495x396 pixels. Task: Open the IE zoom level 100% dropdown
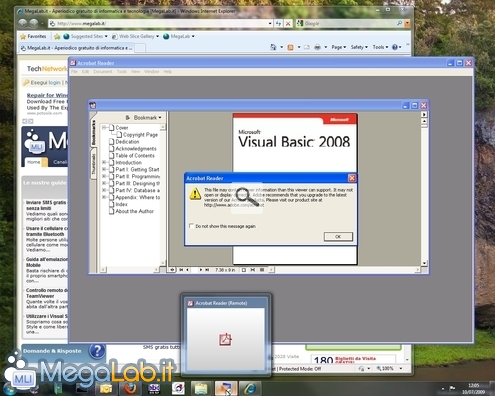coord(389,369)
